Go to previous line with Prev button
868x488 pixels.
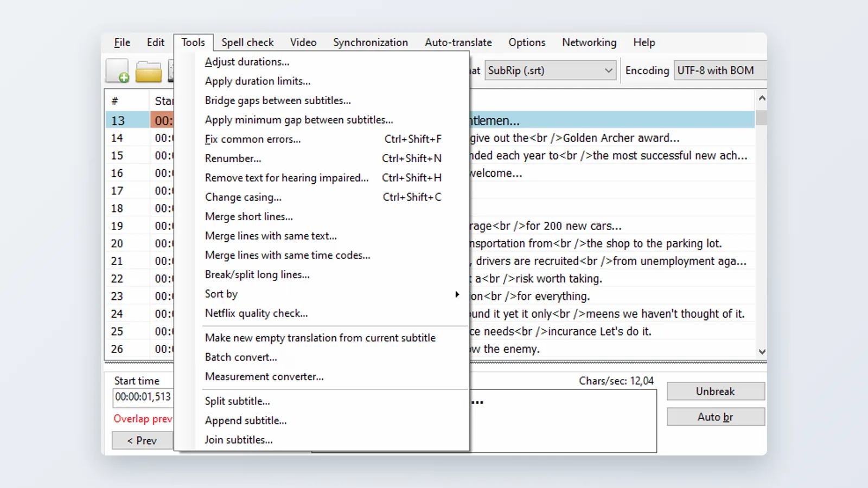142,441
